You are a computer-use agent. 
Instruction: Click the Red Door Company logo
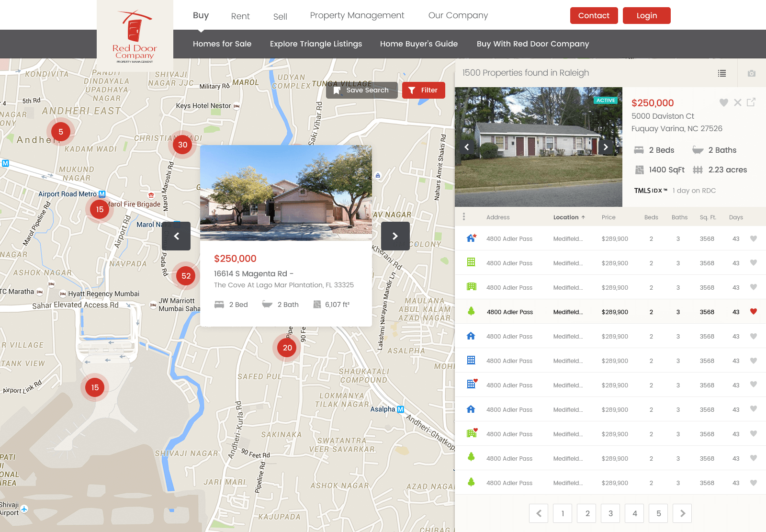[x=135, y=37]
